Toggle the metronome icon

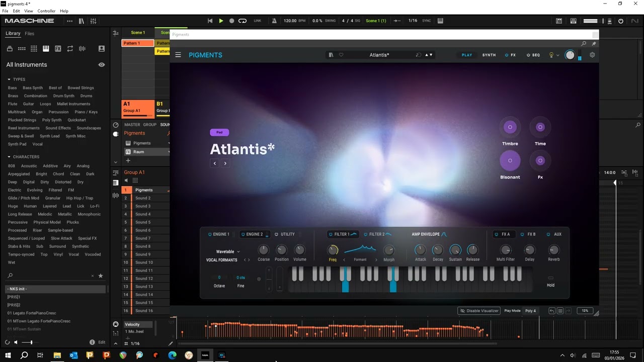tap(274, 21)
